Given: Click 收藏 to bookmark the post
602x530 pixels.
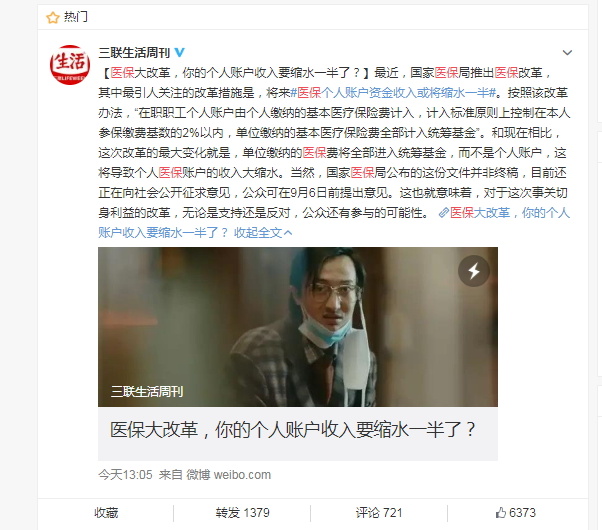Looking at the screenshot, I should (106, 513).
